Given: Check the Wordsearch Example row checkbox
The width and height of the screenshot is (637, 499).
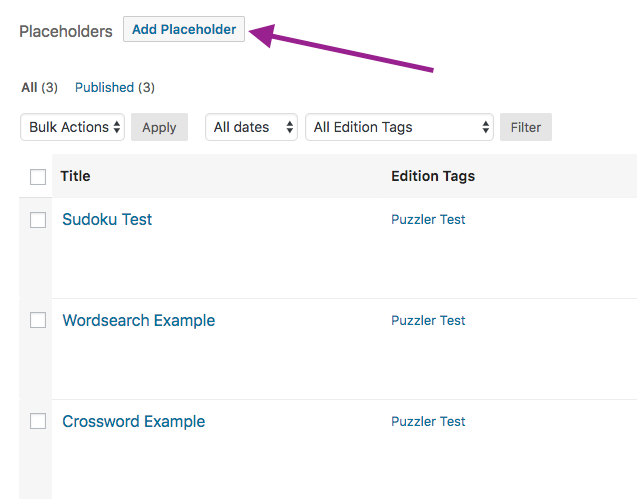Looking at the screenshot, I should [38, 320].
